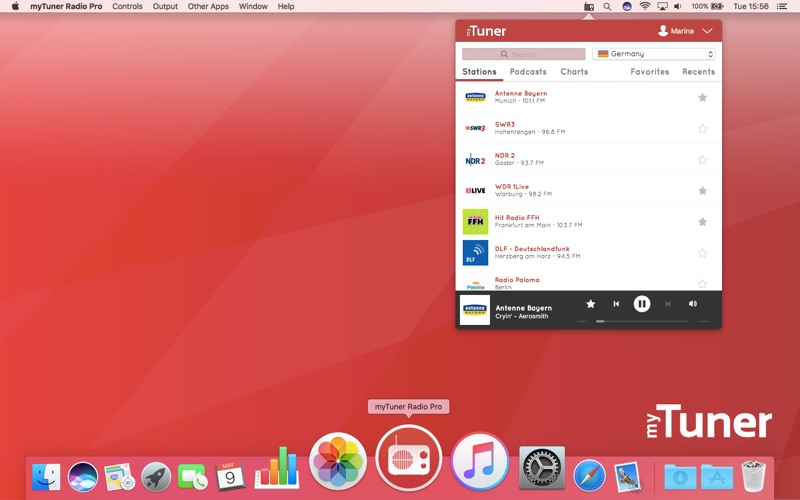
Task: Click the now-playing Antenne Bayern artwork
Action: click(x=475, y=310)
